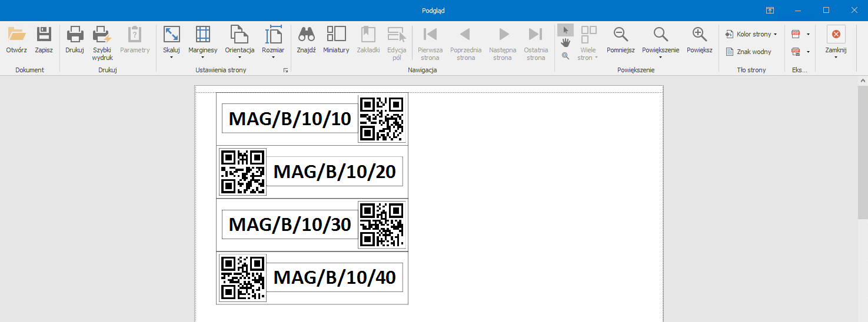Zoom out with Pomniejsz
Image resolution: width=868 pixels, height=322 pixels.
pyautogui.click(x=621, y=40)
